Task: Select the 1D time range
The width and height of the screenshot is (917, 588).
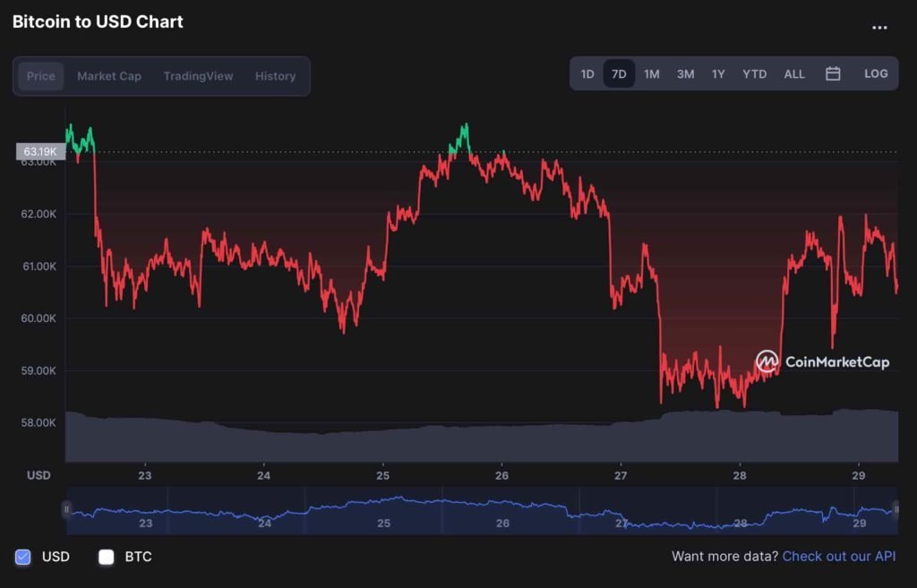Action: pos(587,74)
